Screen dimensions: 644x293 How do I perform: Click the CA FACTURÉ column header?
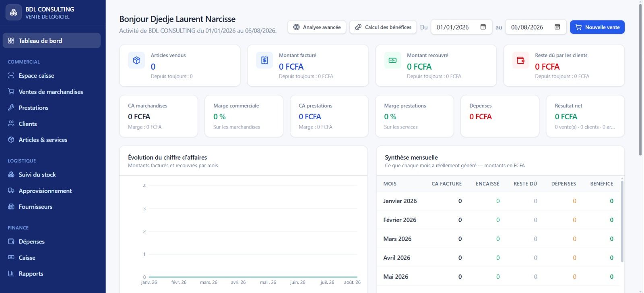446,183
